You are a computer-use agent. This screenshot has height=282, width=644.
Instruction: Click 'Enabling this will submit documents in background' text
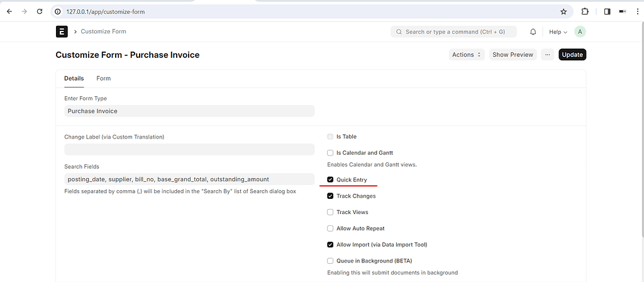[392, 273]
